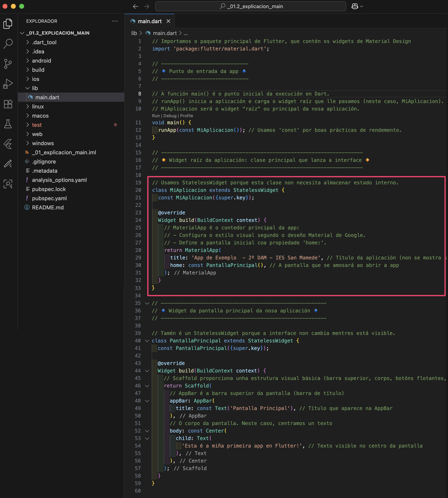This screenshot has width=448, height=498.
Task: Open the Testing flask view
Action: (8, 124)
